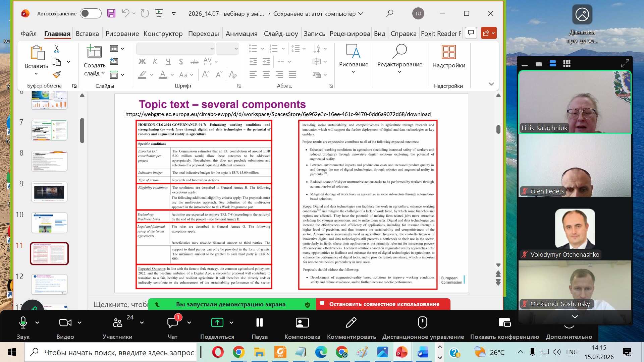
Task: Center the paragraph text
Action: (x=266, y=74)
